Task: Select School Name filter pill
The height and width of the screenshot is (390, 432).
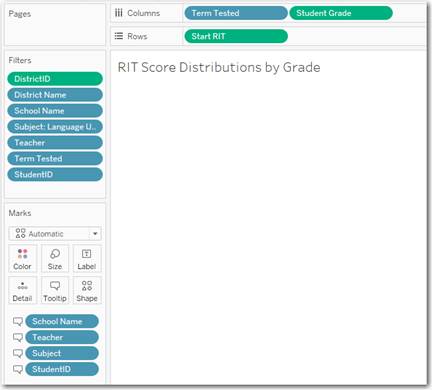Action: 55,111
